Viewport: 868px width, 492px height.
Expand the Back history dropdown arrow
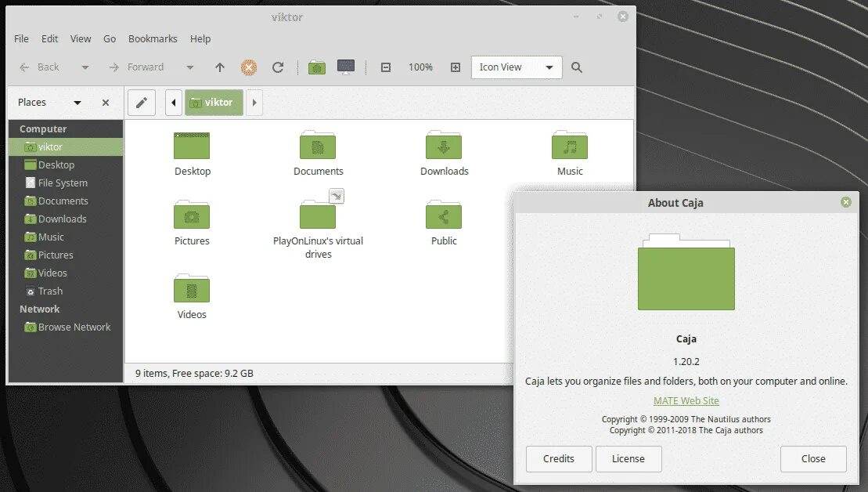coord(85,67)
